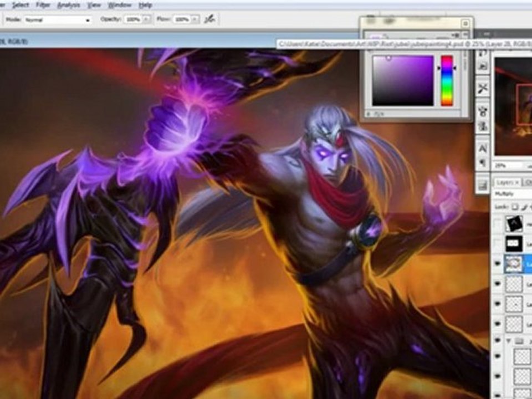
Task: Select the highlighted layer's thumbnail
Action: 514,264
